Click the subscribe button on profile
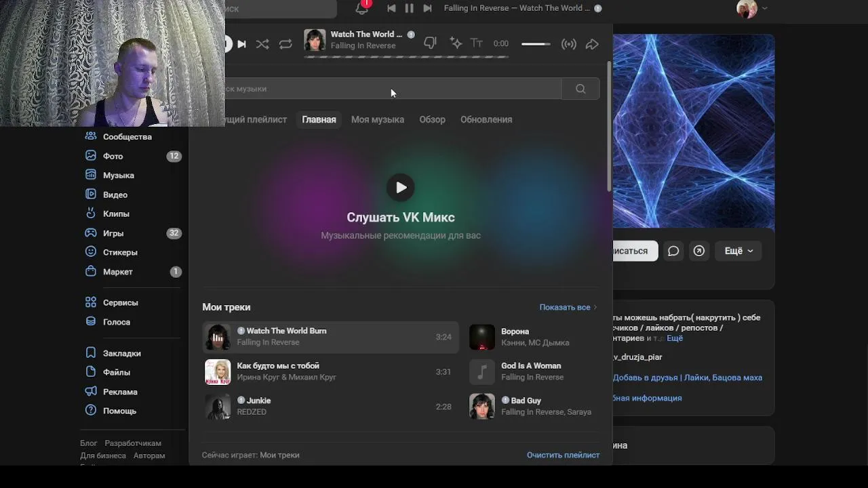Image resolution: width=868 pixels, height=488 pixels. [x=635, y=251]
